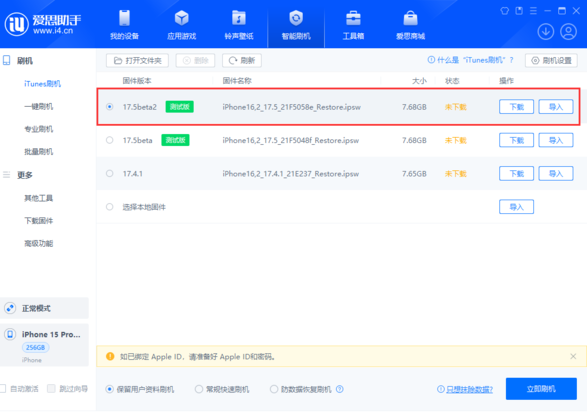Open the 工具箱 tab
This screenshot has width=587, height=414.
[353, 25]
